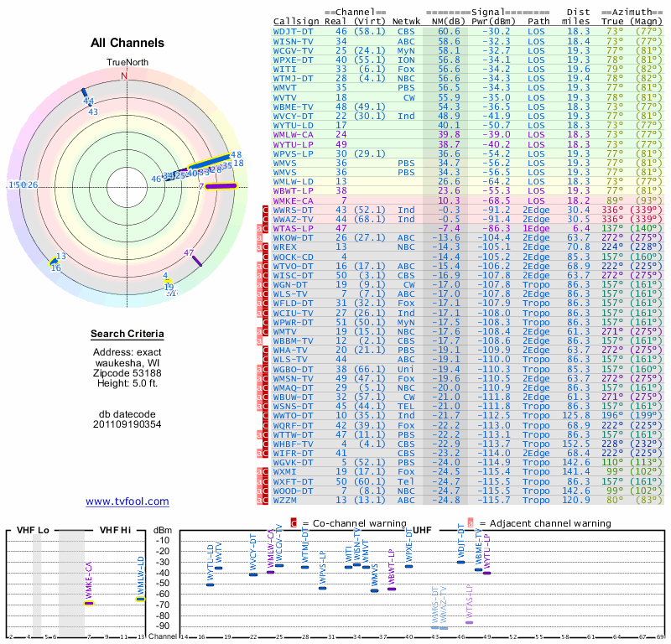The width and height of the screenshot is (671, 644).
Task: Click red co-channel warning legend icon
Action: 294,522
